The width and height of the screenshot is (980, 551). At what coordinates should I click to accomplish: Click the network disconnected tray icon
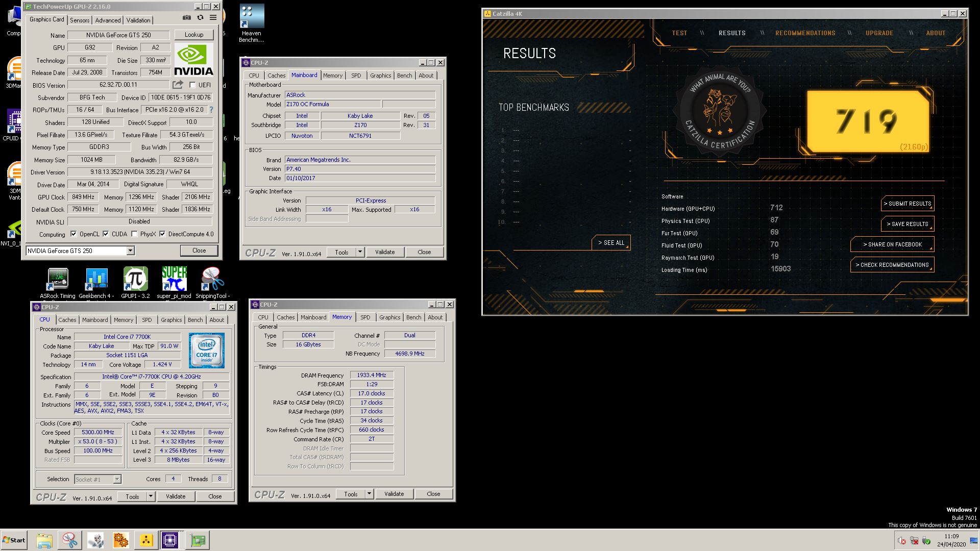pyautogui.click(x=914, y=541)
